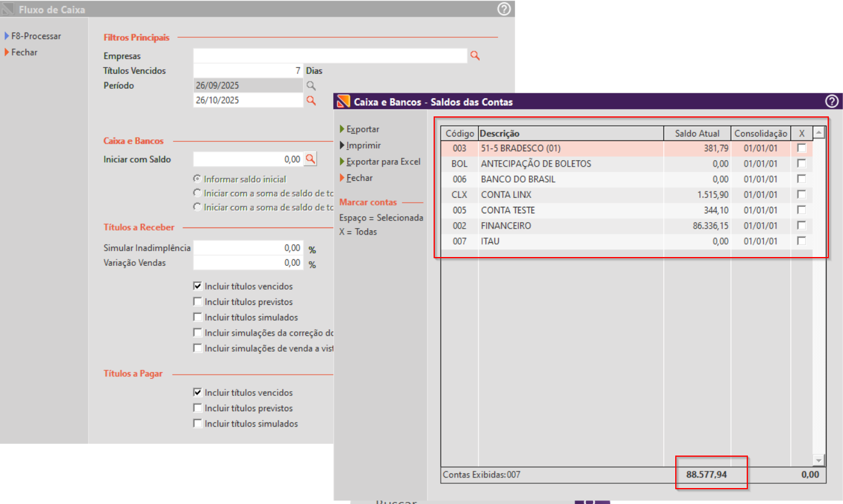This screenshot has width=843, height=504.
Task: Focus the Variação Vendas percentage field
Action: [x=248, y=262]
